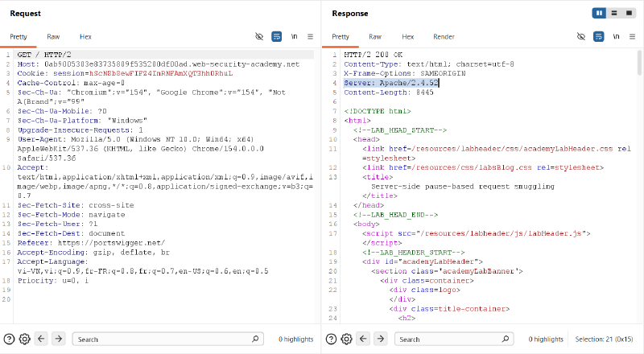Click magnifier icon in Response search field
The width and height of the screenshot is (644, 354).
click(x=506, y=339)
